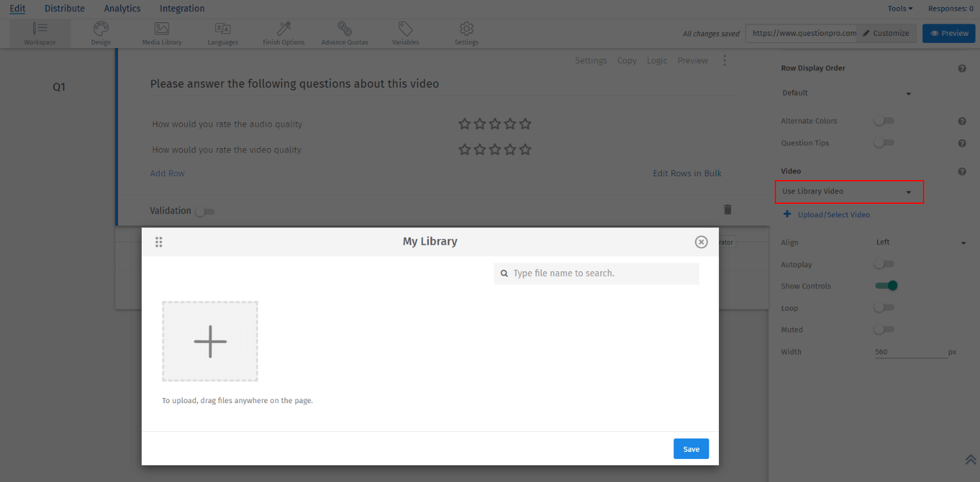The image size is (980, 482).
Task: Open the Distribute menu
Action: (x=64, y=8)
